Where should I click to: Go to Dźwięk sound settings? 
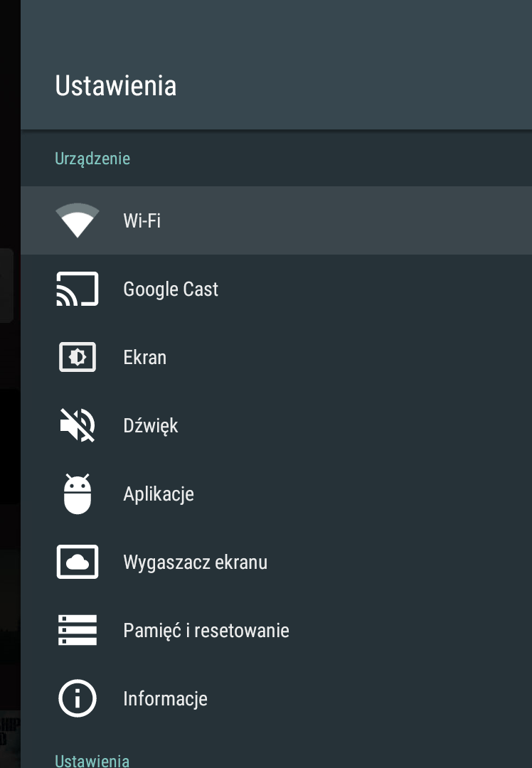[x=151, y=425]
